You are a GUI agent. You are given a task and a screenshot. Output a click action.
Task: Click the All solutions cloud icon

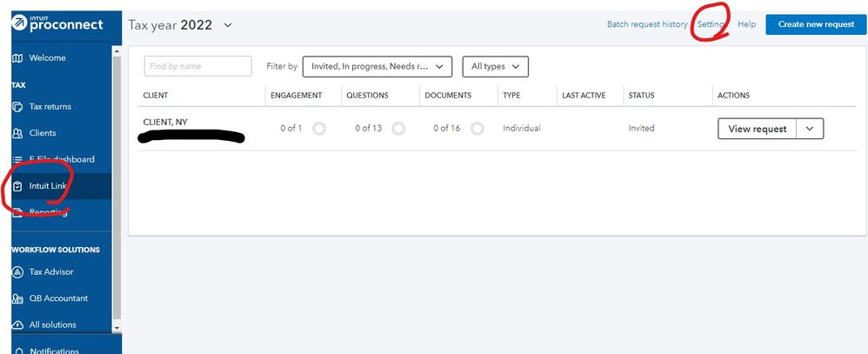coord(17,324)
